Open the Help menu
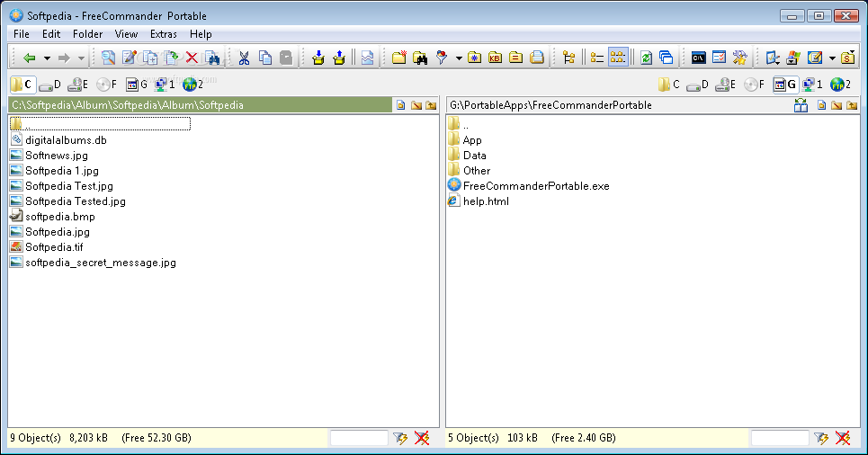868x455 pixels. [x=201, y=34]
